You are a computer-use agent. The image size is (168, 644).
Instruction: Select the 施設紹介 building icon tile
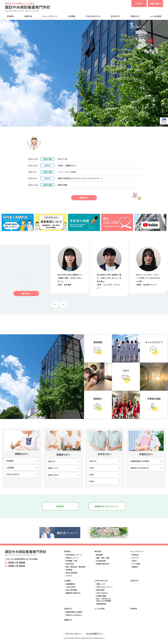click(98, 405)
